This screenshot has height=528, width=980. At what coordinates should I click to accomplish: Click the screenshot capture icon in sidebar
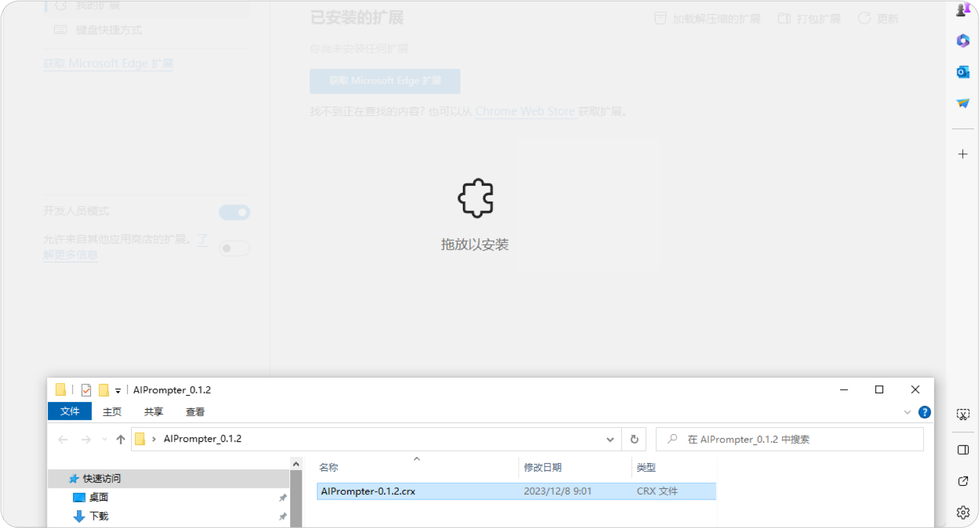962,415
